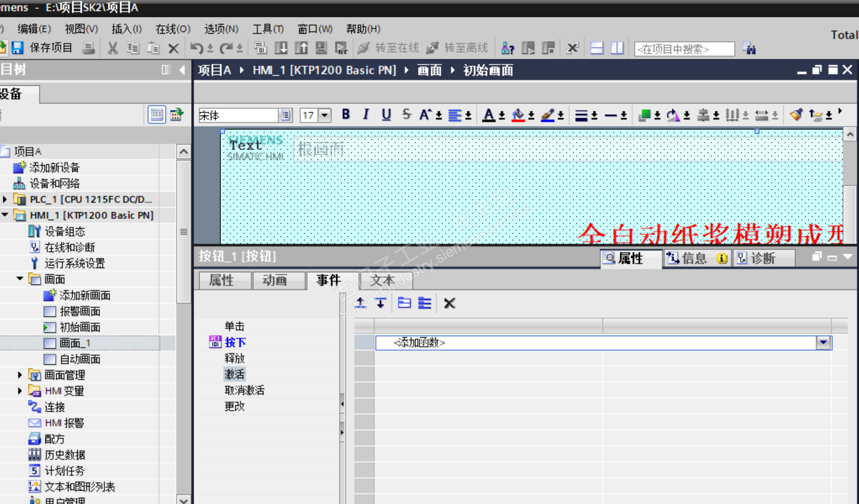Viewport: 859px width, 504px height.
Task: Click the search-in-project binoculars icon
Action: [749, 49]
